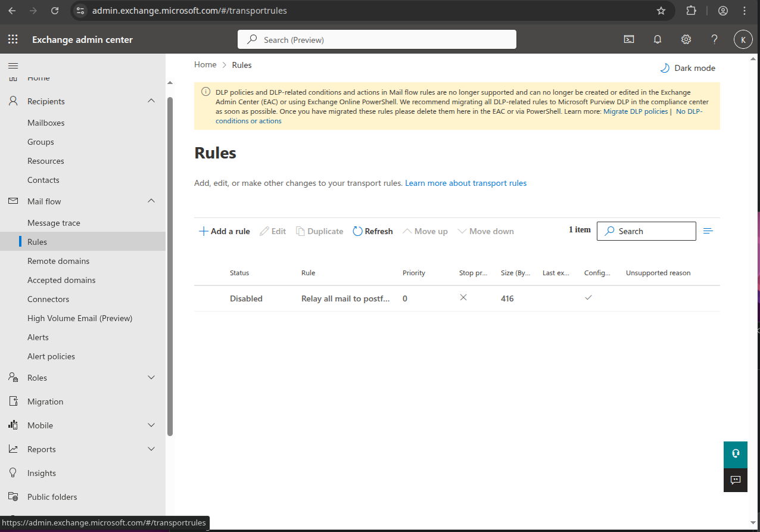Expand the Reports section
Screen dimensions: 760x532
[151, 449]
